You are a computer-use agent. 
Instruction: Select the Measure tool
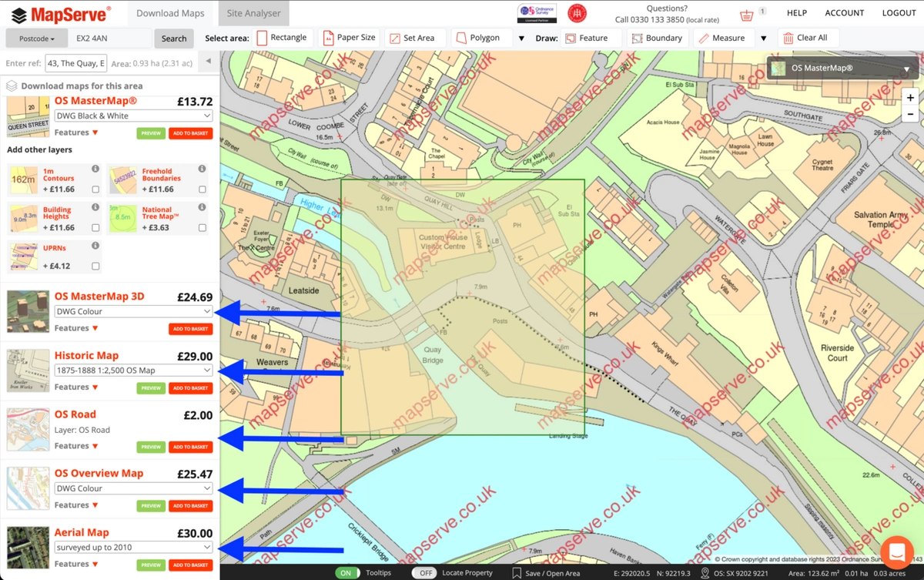[x=722, y=37]
